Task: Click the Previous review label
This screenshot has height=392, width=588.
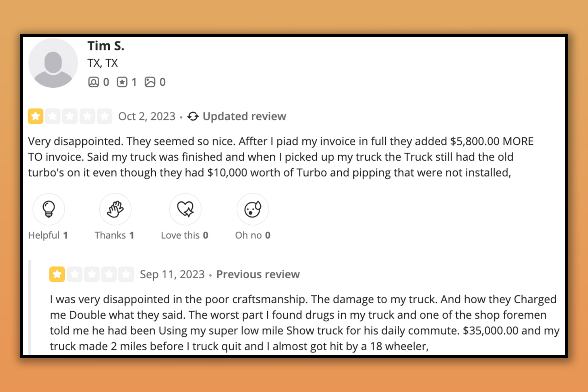Action: pyautogui.click(x=258, y=274)
